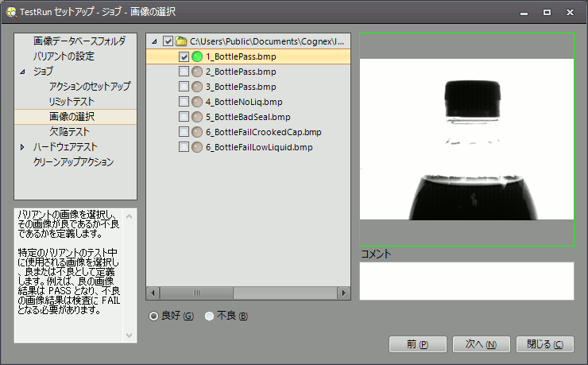Click the 次へ button

pos(481,344)
